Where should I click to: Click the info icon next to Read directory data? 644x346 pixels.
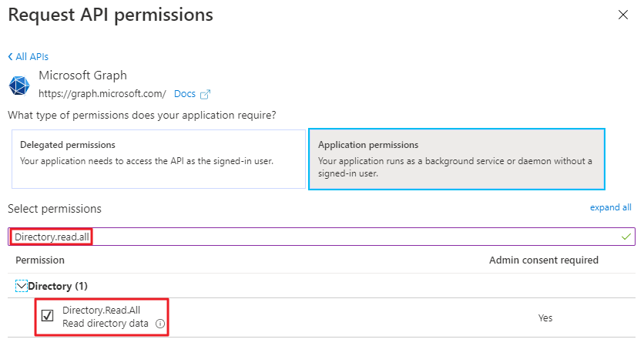[160, 324]
